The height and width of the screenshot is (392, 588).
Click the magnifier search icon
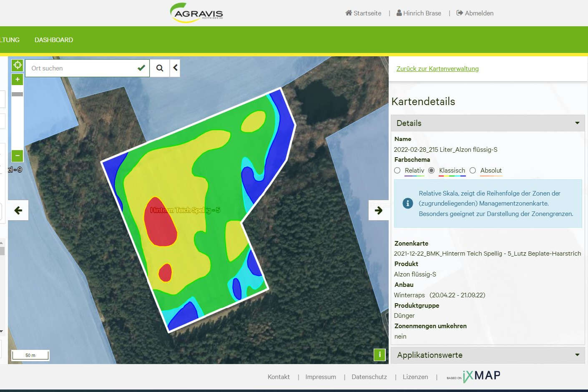click(160, 68)
